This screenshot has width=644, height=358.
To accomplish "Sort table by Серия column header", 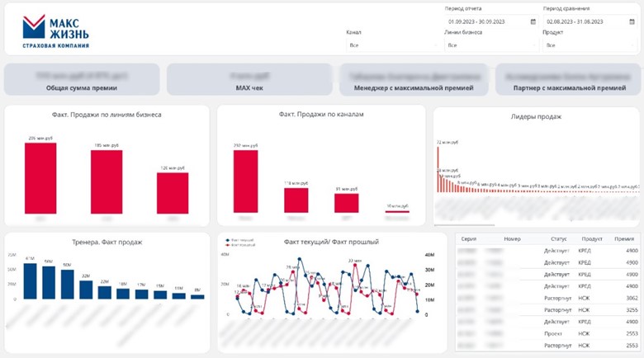I will click(x=469, y=238).
